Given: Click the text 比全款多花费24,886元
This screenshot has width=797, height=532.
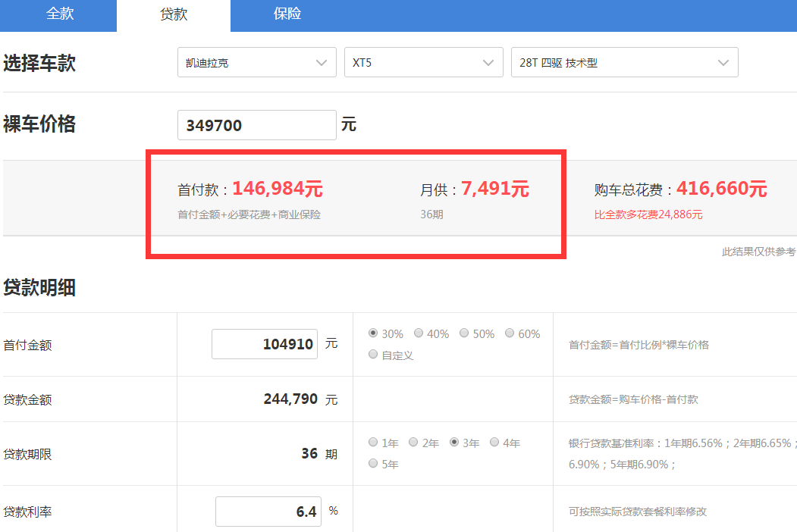Looking at the screenshot, I should (x=648, y=214).
